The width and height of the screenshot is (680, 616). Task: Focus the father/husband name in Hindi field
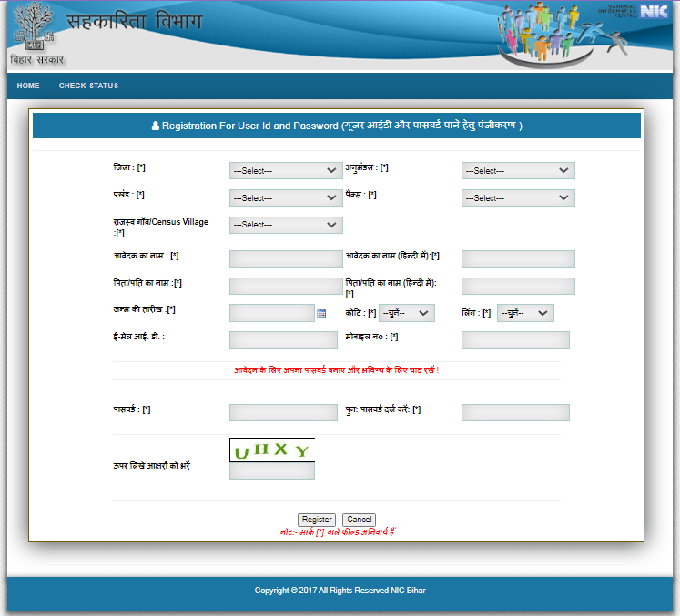pos(518,286)
